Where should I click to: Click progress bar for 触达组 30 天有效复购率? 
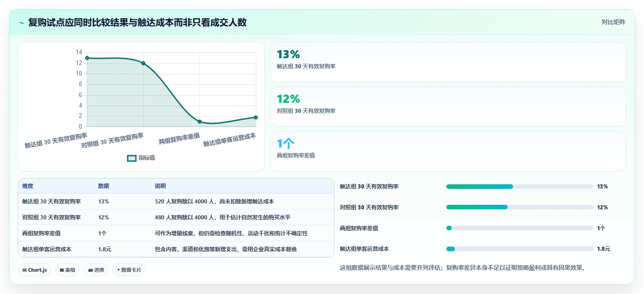pyautogui.click(x=520, y=187)
